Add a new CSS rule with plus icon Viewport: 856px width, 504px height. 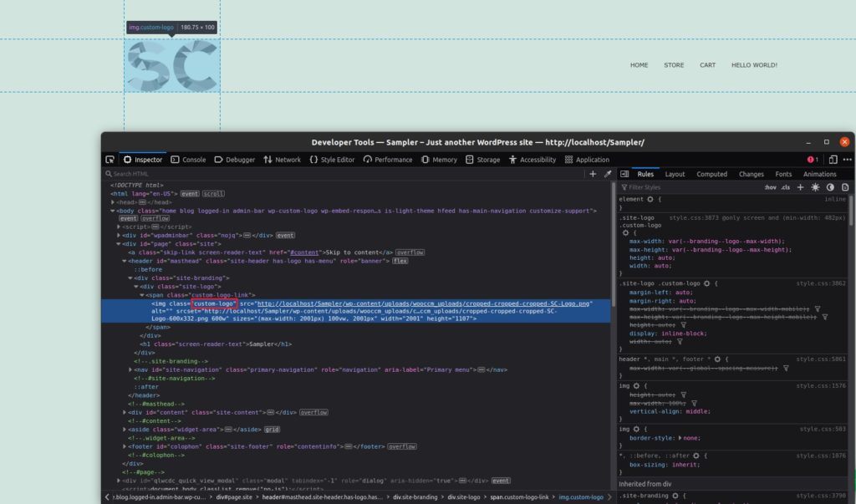800,187
